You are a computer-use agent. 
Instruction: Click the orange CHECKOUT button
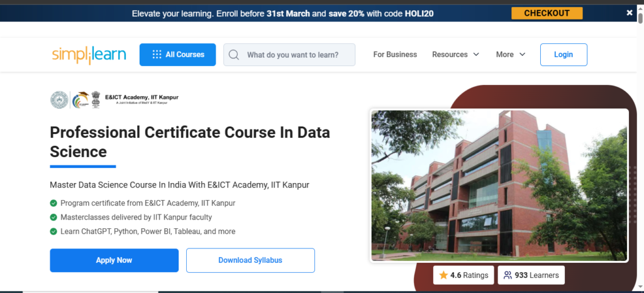click(x=547, y=13)
